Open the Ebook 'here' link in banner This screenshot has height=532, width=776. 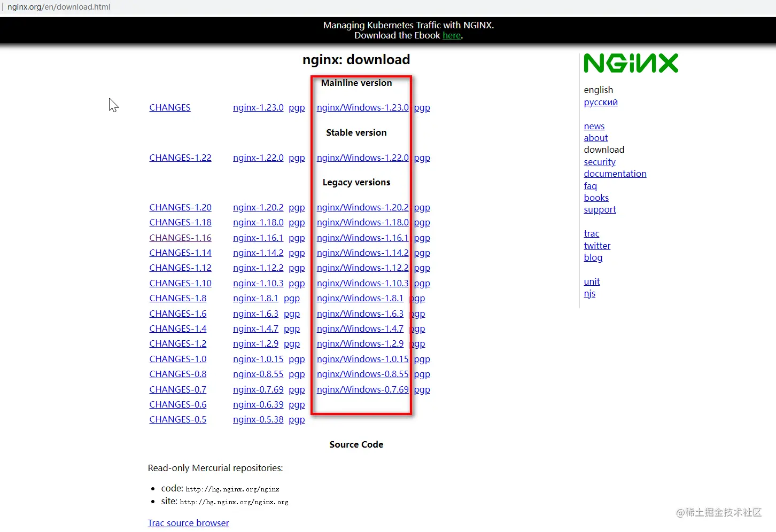[452, 35]
